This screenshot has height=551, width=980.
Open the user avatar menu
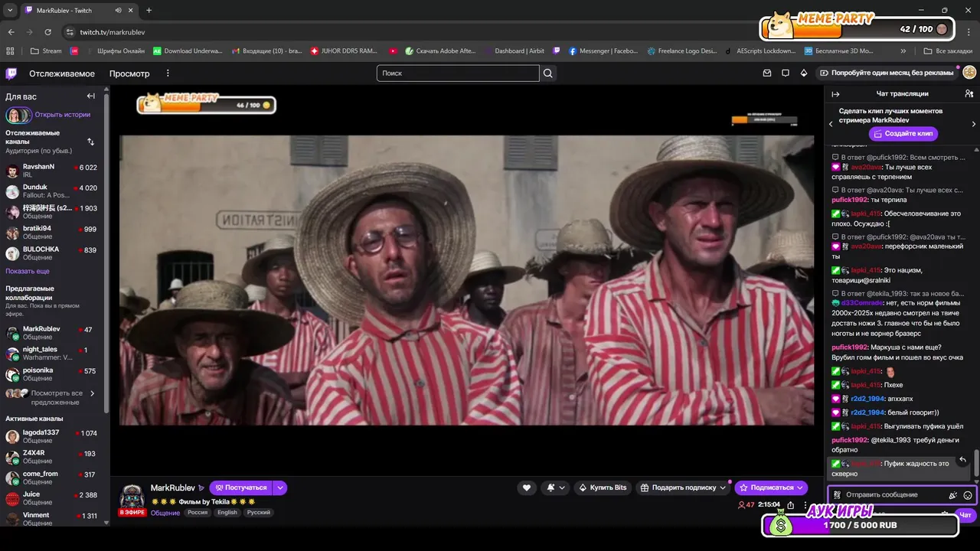click(969, 73)
